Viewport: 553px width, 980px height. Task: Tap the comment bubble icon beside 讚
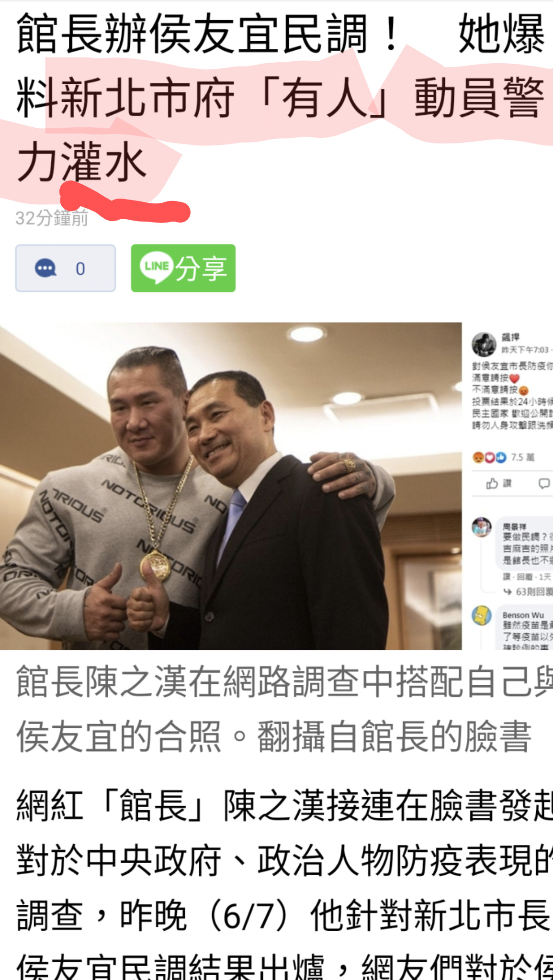click(544, 484)
